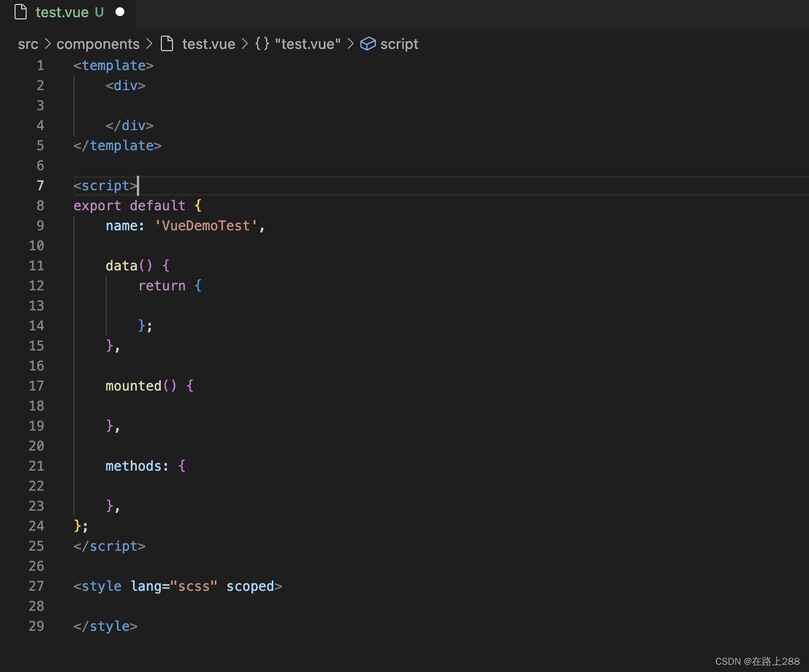Click the closing script tag on line 25
Image resolution: width=809 pixels, height=672 pixels.
point(110,546)
